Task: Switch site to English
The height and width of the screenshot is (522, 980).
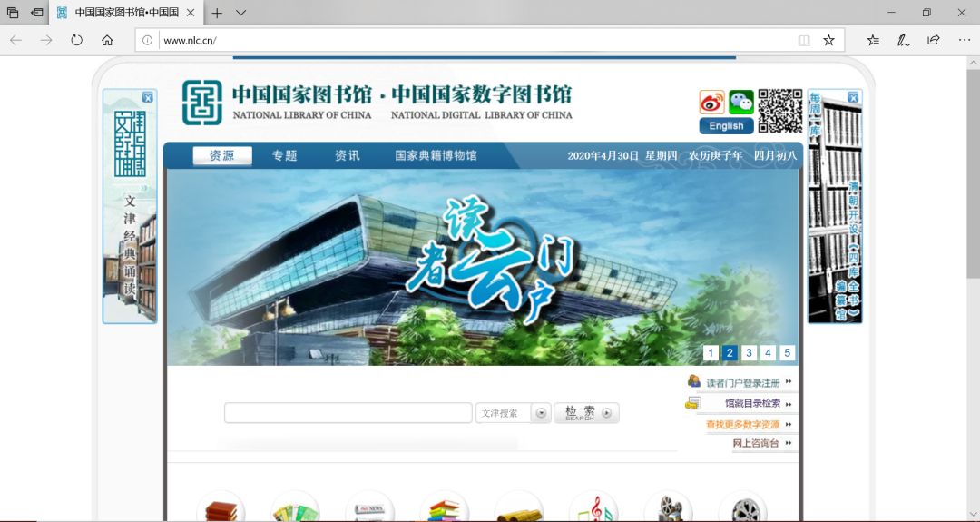Action: [726, 125]
